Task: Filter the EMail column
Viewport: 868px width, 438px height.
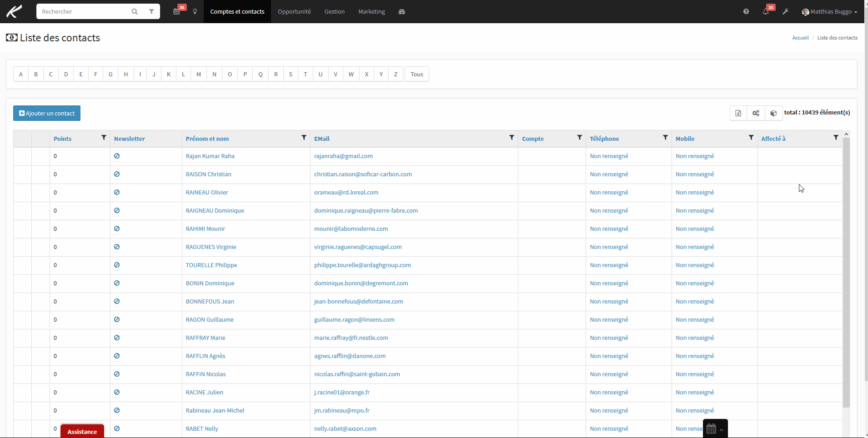Action: click(x=512, y=138)
